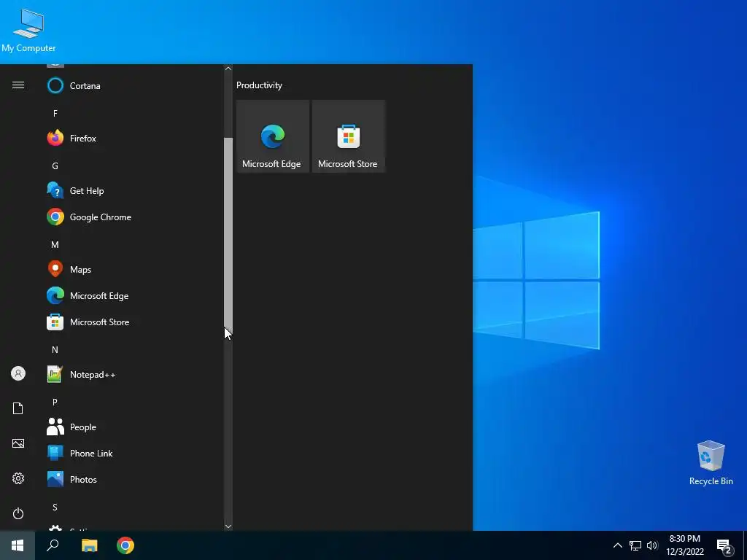Launch Chrome from the taskbar

click(125, 545)
